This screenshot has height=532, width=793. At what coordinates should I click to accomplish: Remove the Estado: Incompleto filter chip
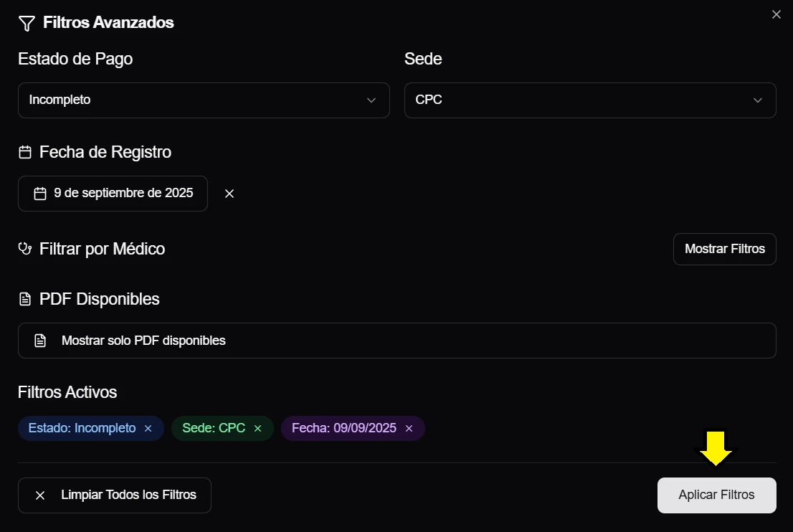pos(148,429)
